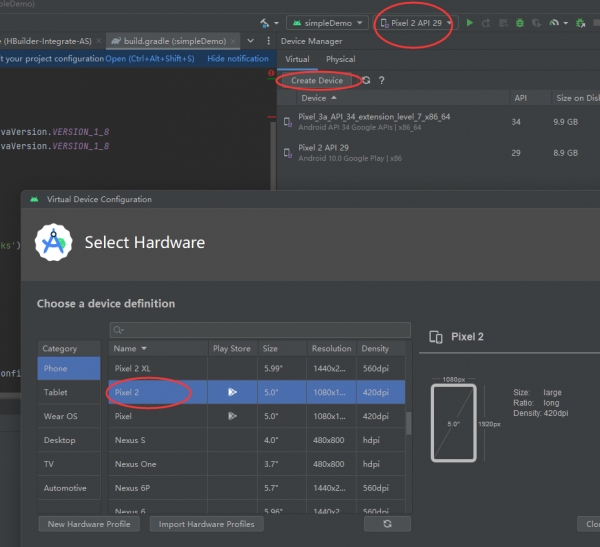The height and width of the screenshot is (547, 600).
Task: Click the Size column header in hardware table
Action: tap(282, 348)
